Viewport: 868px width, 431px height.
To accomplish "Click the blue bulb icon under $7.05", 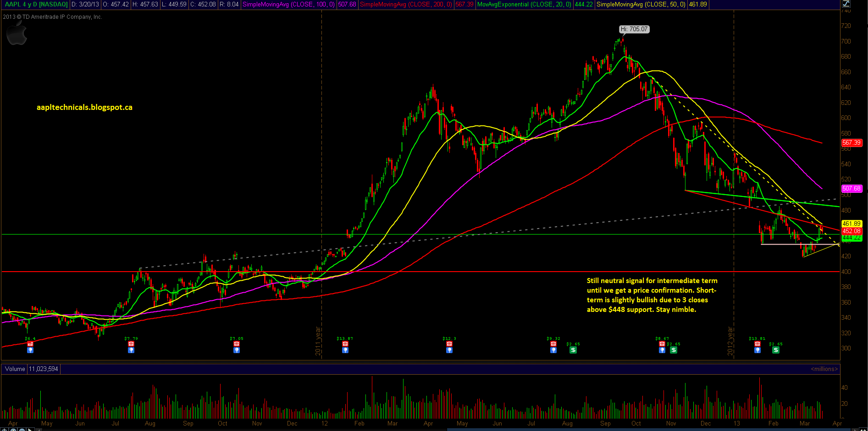I will [x=237, y=350].
